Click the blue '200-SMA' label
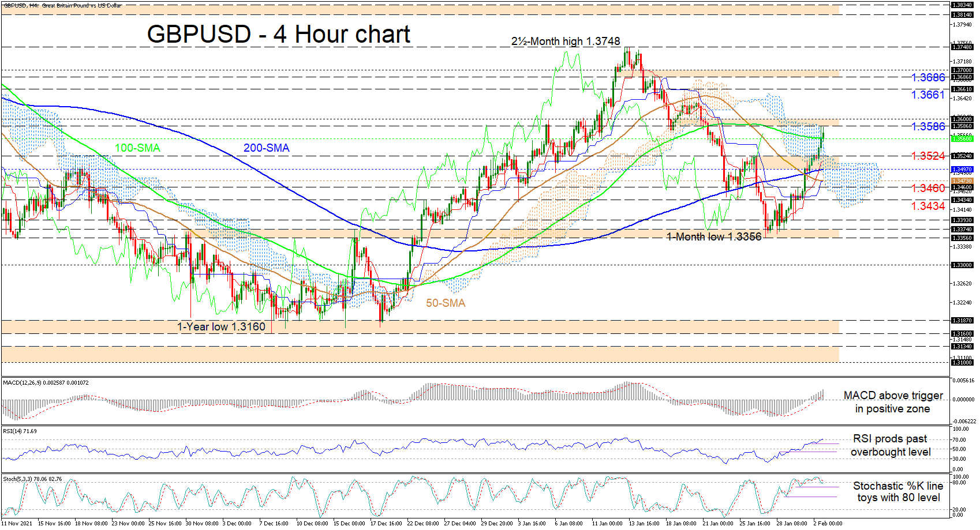The height and width of the screenshot is (530, 980). click(266, 148)
